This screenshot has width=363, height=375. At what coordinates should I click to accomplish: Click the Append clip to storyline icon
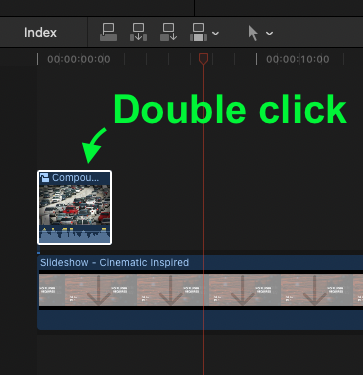pyautogui.click(x=168, y=32)
